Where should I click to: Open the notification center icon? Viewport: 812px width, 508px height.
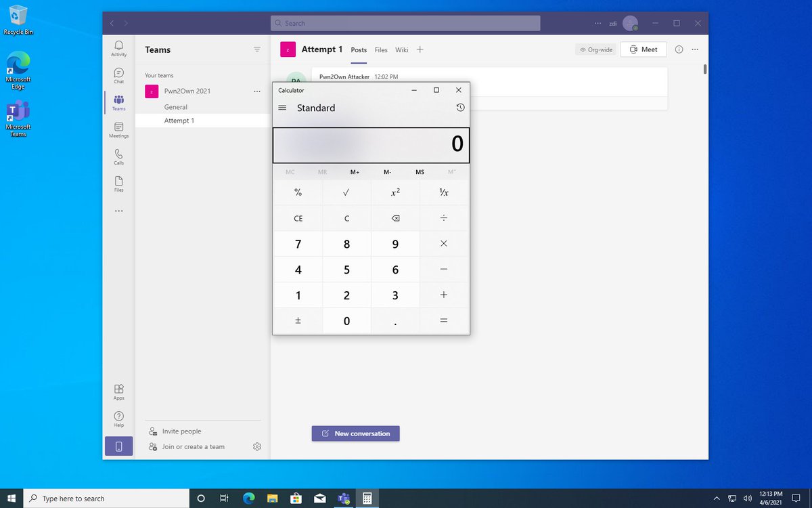coord(796,499)
